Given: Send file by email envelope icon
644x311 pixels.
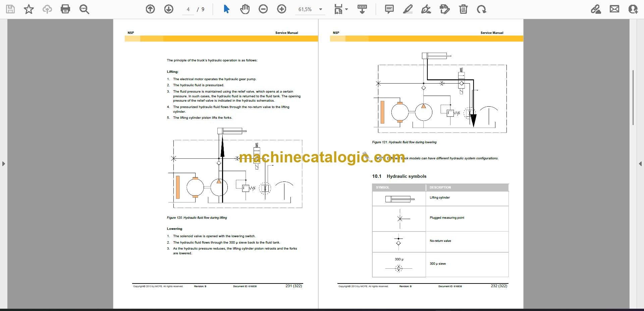Looking at the screenshot, I should (614, 9).
